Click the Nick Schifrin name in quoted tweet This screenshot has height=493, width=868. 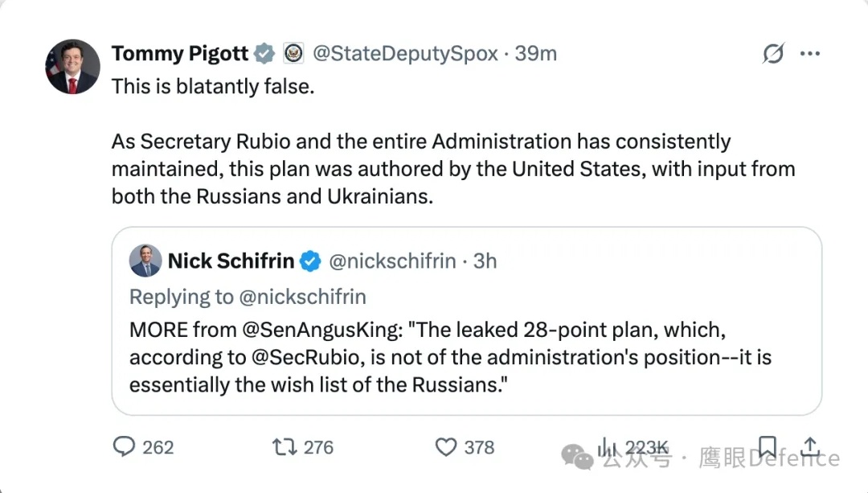point(231,261)
